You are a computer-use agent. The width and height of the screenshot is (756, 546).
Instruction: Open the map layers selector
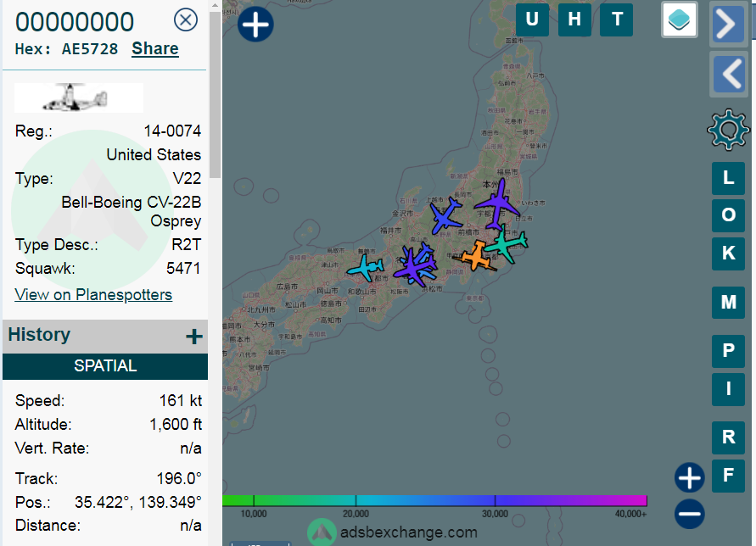point(680,19)
